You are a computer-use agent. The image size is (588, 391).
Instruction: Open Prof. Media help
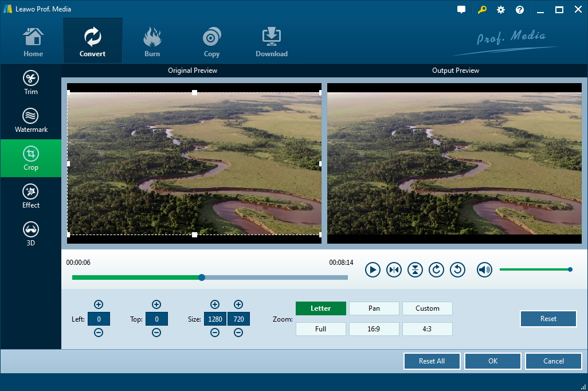click(x=519, y=9)
